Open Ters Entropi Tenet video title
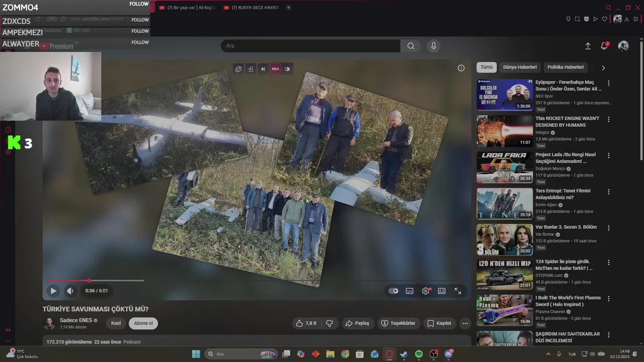644x362 pixels. [563, 194]
